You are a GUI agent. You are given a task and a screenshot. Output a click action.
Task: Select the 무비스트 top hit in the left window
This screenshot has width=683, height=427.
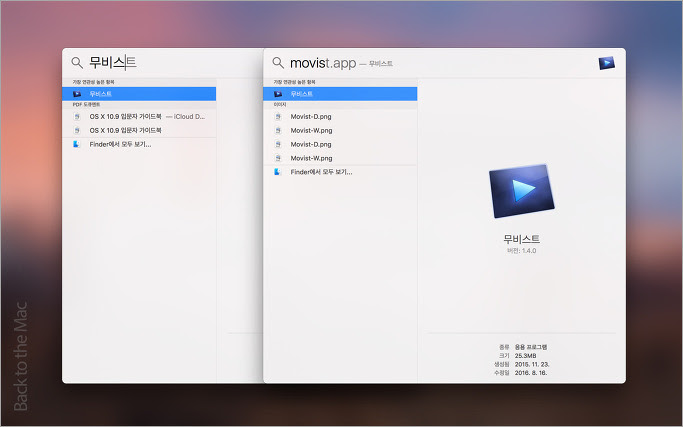(x=139, y=94)
